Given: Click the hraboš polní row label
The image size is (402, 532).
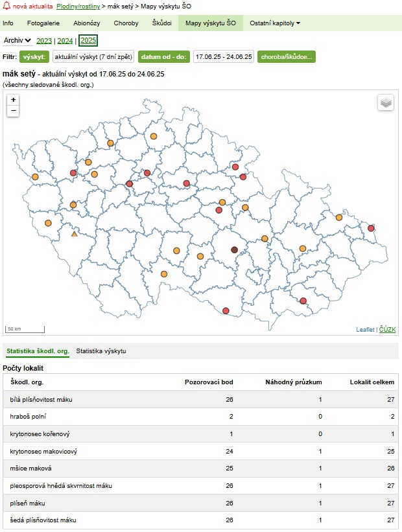Looking at the screenshot, I should (x=28, y=416).
